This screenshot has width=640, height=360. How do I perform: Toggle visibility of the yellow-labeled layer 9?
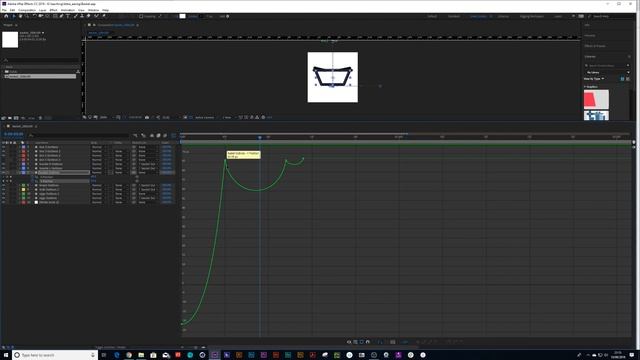pyautogui.click(x=4, y=189)
